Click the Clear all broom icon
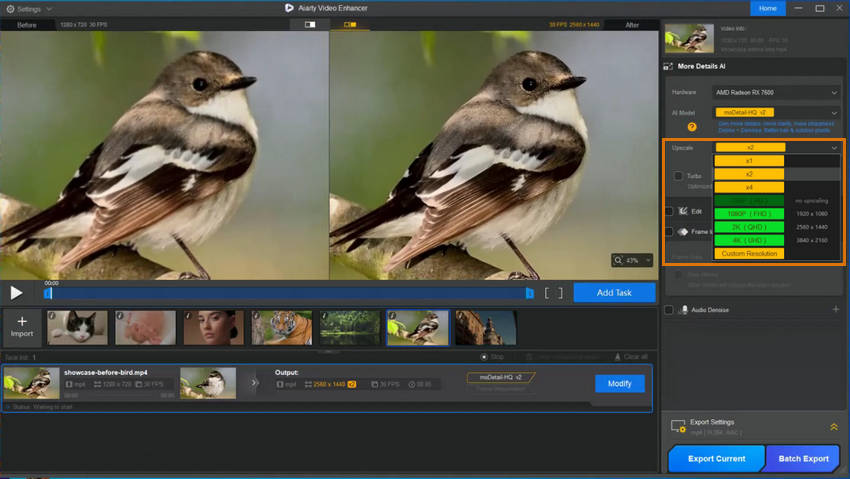Screen dimensions: 850x479 coord(617,357)
